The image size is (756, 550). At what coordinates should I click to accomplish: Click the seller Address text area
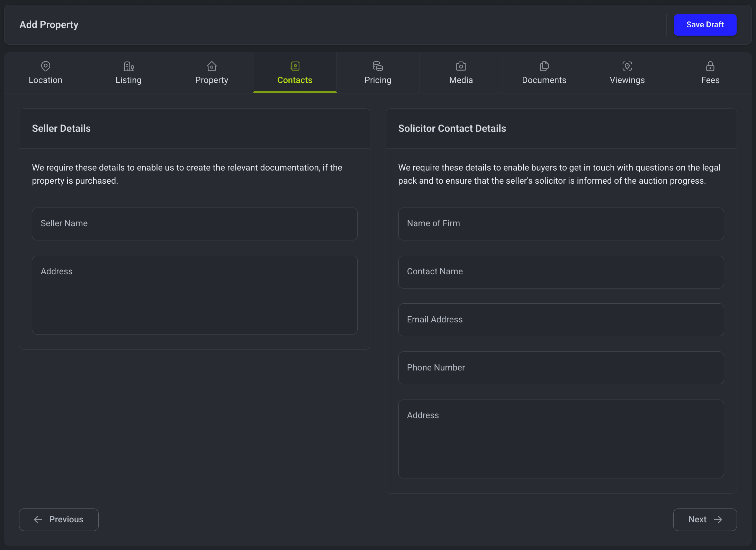[x=195, y=295]
